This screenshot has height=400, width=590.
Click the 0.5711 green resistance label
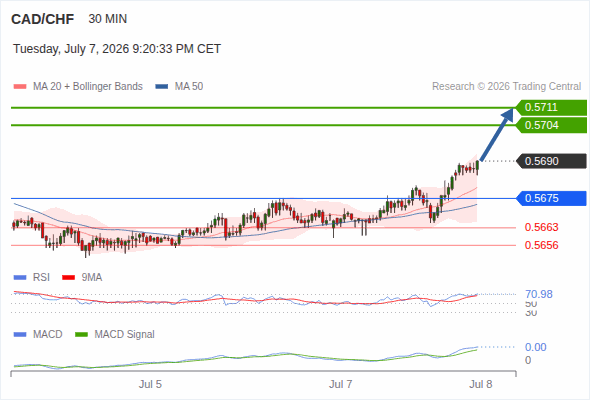click(x=551, y=108)
